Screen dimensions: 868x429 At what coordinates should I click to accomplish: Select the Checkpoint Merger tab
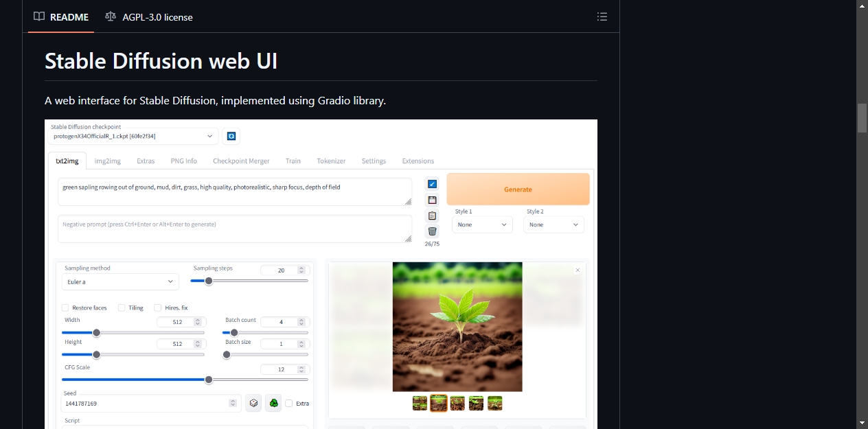point(241,161)
